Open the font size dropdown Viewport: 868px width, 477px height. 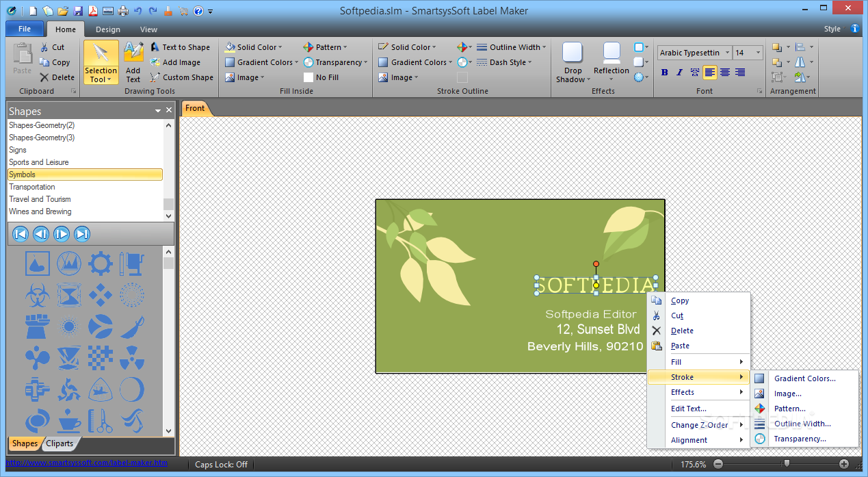(758, 53)
